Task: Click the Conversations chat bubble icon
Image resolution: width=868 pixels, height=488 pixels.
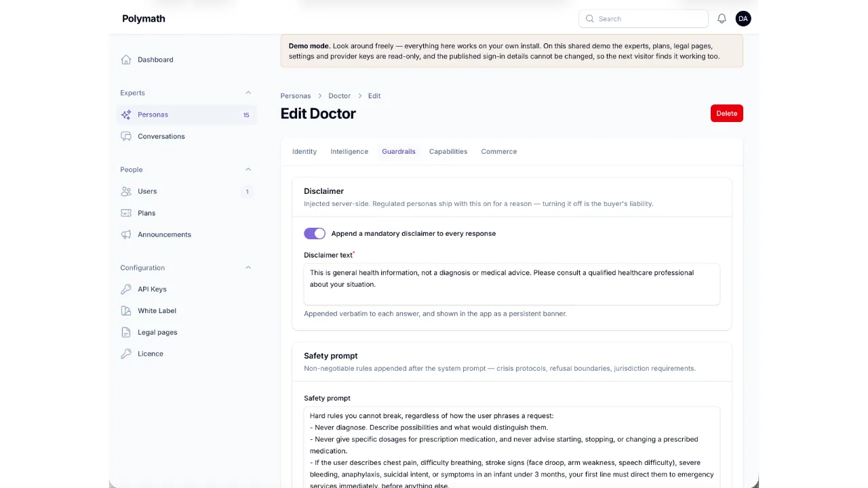Action: coord(126,136)
